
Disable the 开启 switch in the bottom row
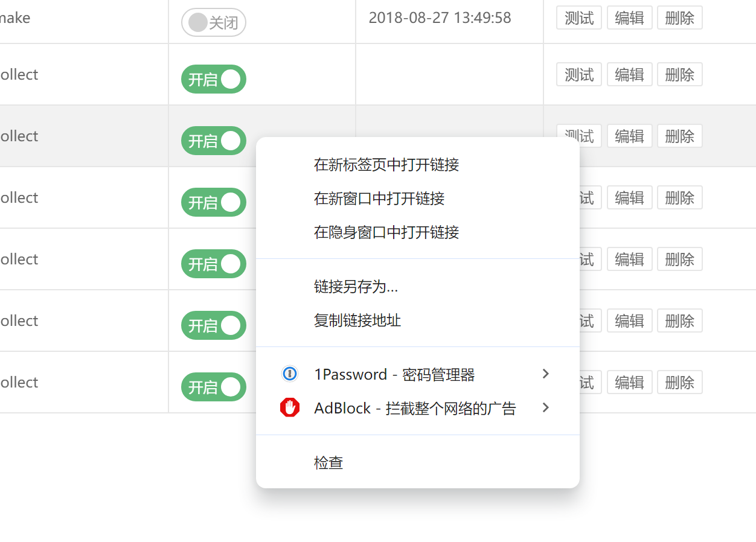point(214,387)
